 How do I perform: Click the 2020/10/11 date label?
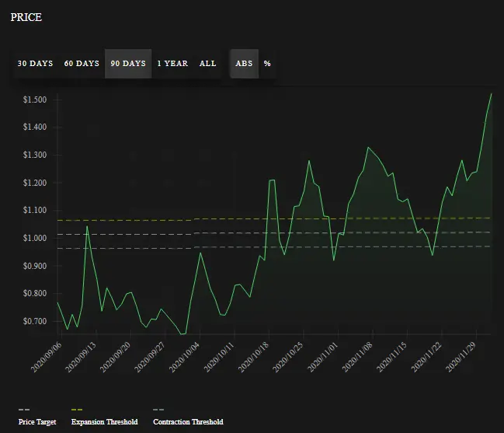(x=219, y=357)
